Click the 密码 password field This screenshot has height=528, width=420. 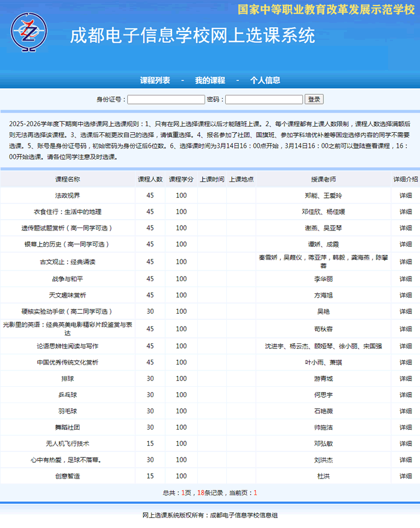coord(264,100)
